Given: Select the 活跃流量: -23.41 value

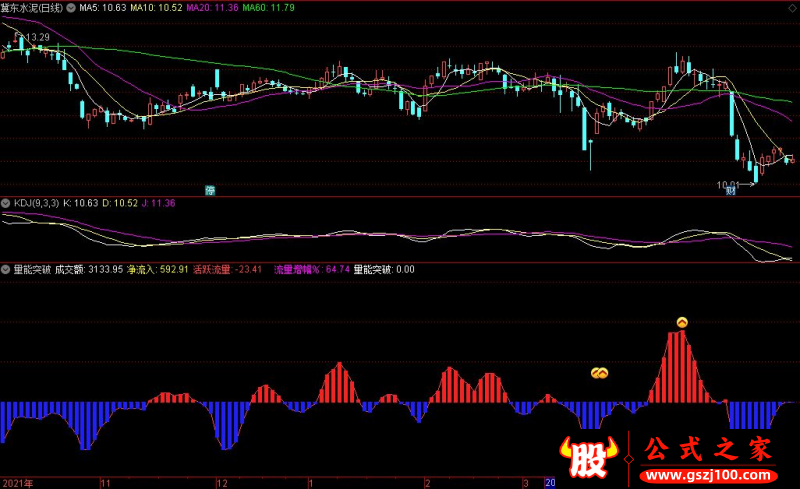Looking at the screenshot, I should [228, 270].
